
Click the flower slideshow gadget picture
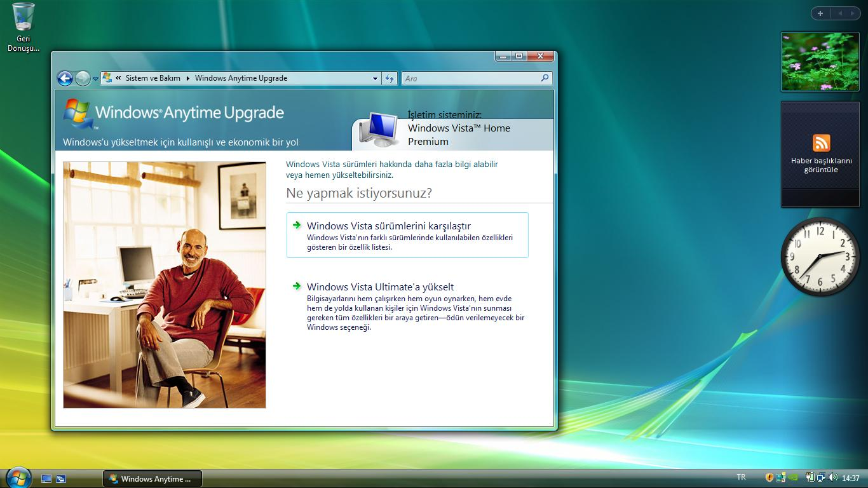tap(820, 62)
